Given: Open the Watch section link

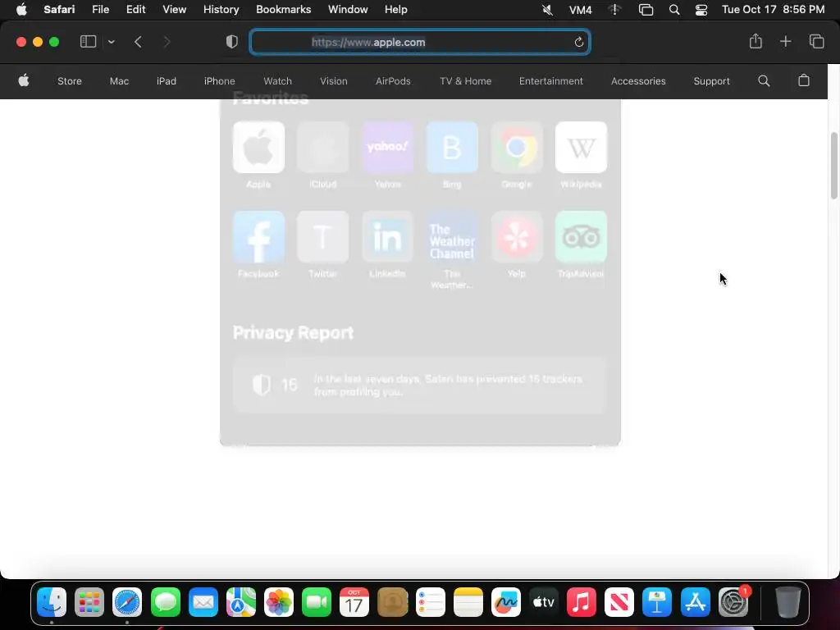Looking at the screenshot, I should [x=277, y=81].
